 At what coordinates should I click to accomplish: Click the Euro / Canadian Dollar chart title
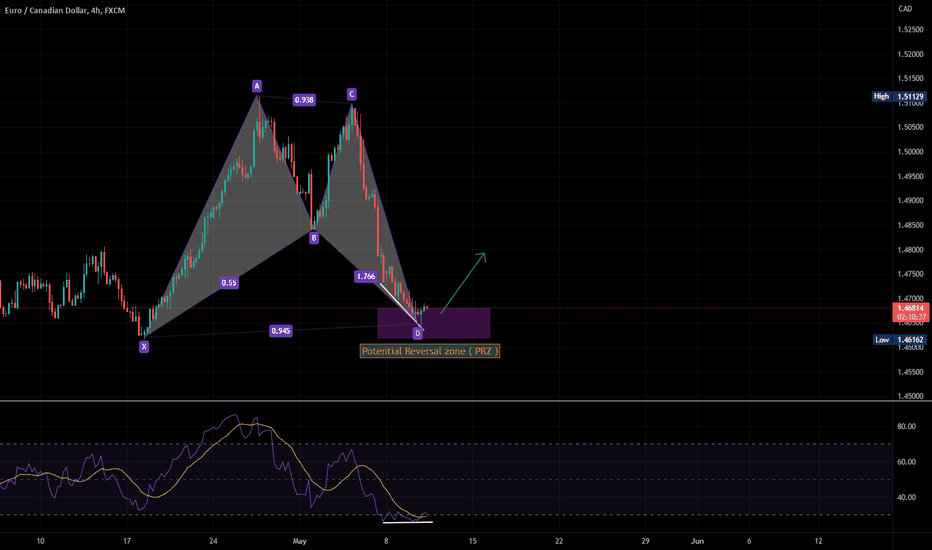tap(65, 10)
